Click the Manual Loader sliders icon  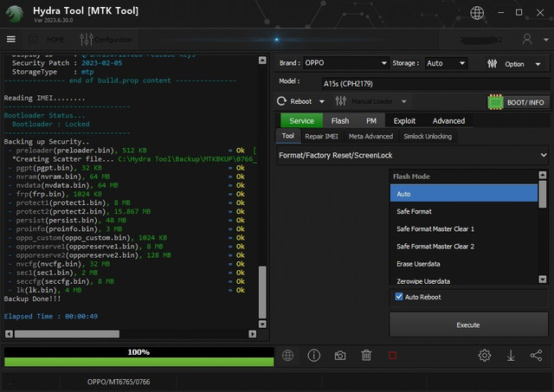(340, 101)
